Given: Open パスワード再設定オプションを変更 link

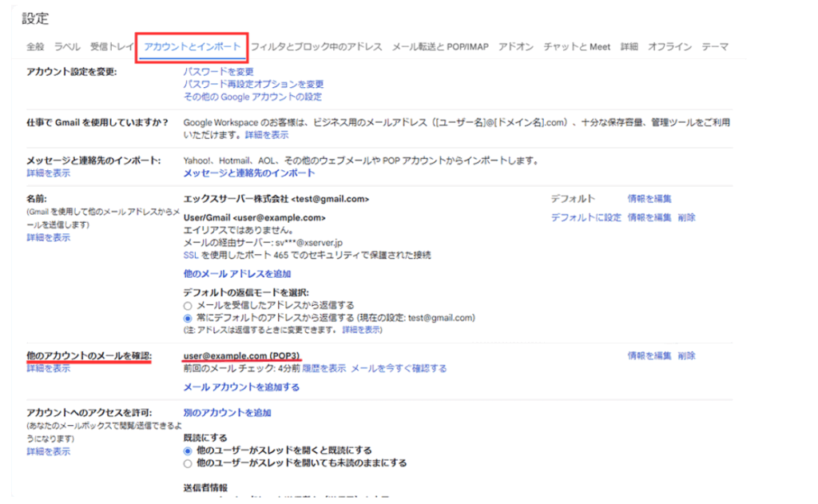Looking at the screenshot, I should 253,84.
